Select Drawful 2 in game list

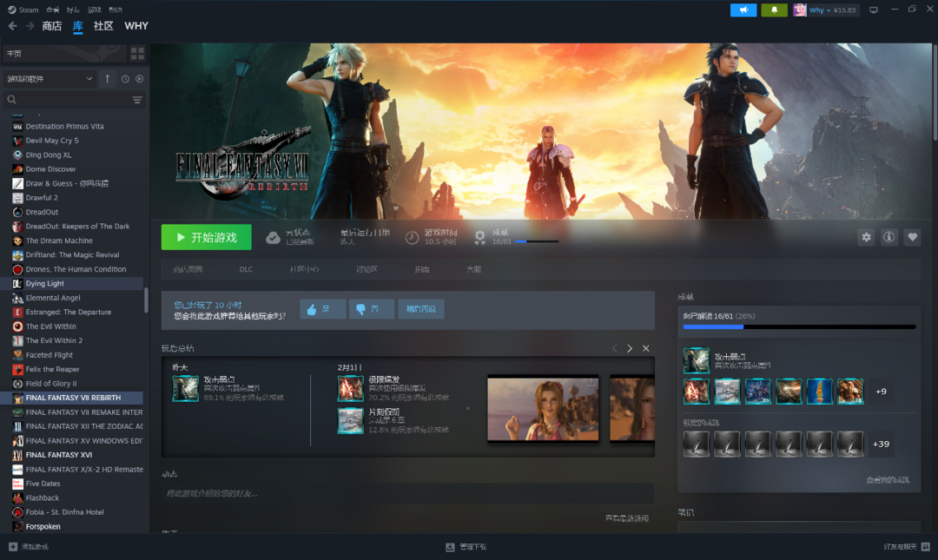pos(72,197)
